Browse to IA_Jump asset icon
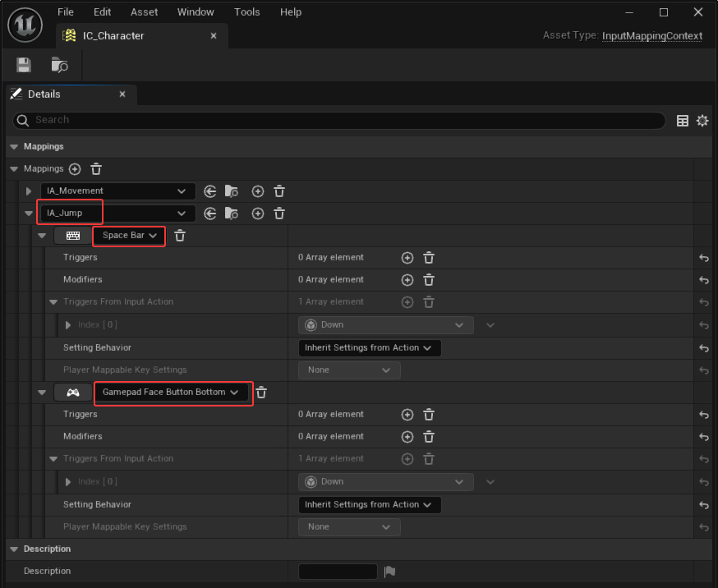The image size is (718, 588). 232,214
